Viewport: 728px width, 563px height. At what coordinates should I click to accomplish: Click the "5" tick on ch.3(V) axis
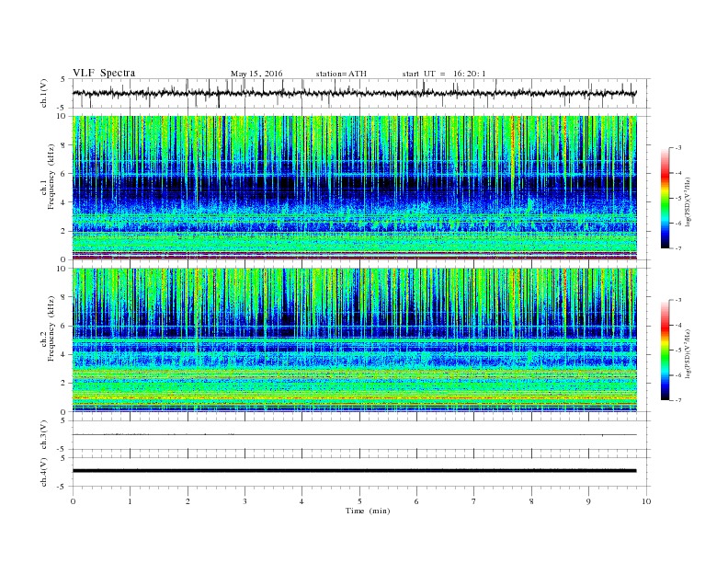[x=64, y=420]
